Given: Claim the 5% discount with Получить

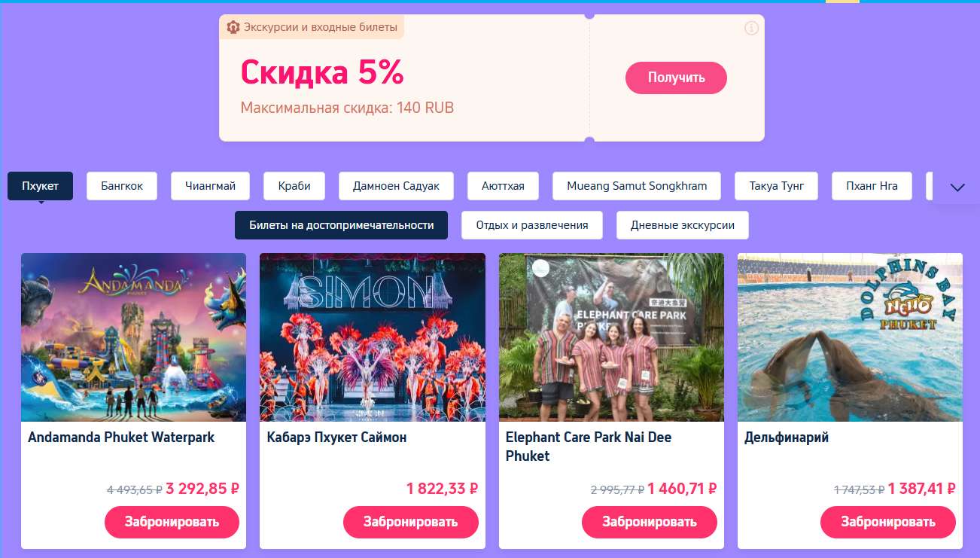Looking at the screenshot, I should (676, 78).
